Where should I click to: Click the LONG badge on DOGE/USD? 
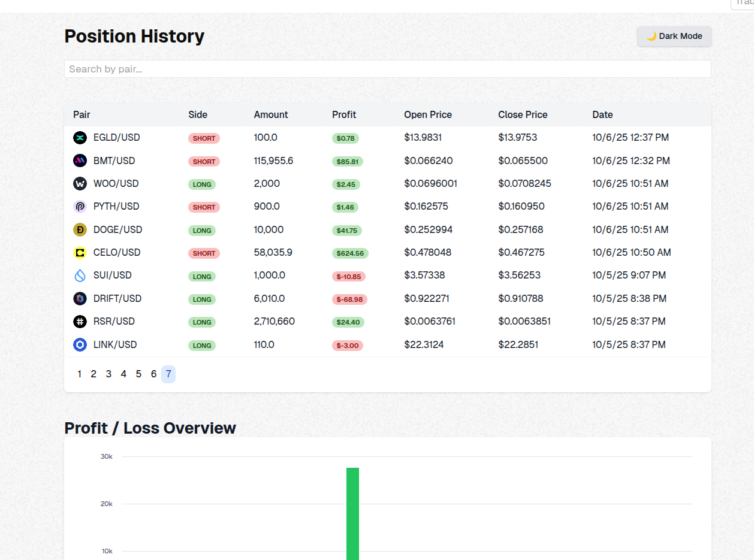(202, 230)
